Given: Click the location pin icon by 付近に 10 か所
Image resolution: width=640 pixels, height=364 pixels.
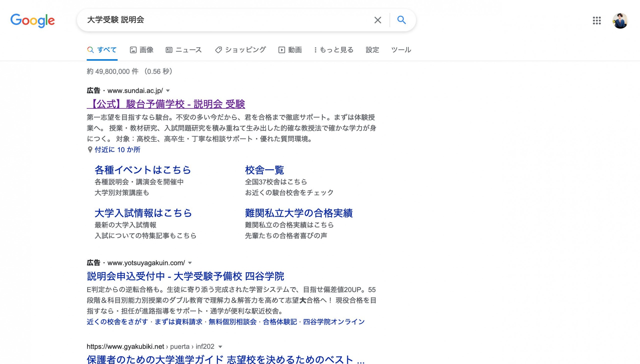Looking at the screenshot, I should point(90,150).
